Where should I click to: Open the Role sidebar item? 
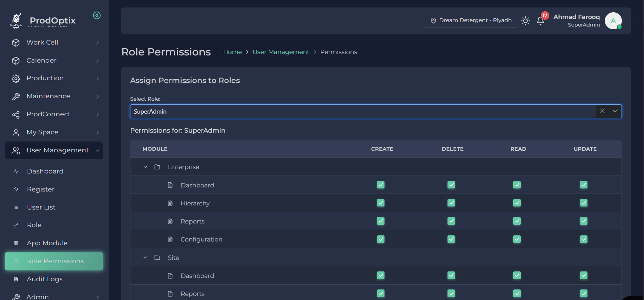pyautogui.click(x=54, y=225)
